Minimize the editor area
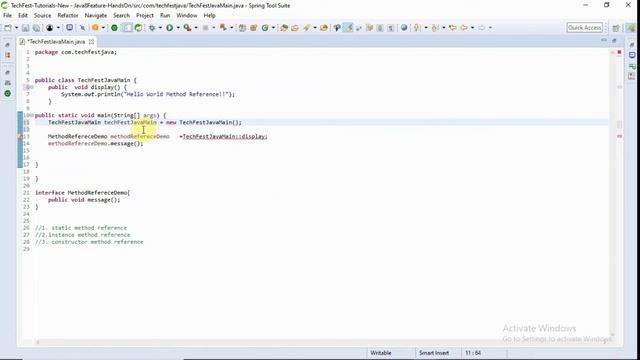Image resolution: width=640 pixels, height=360 pixels. [x=604, y=40]
